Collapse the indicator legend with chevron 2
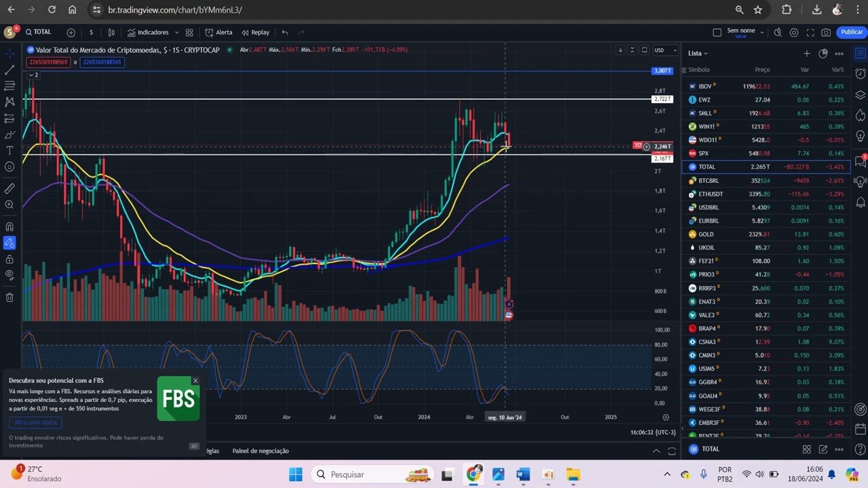 click(33, 75)
